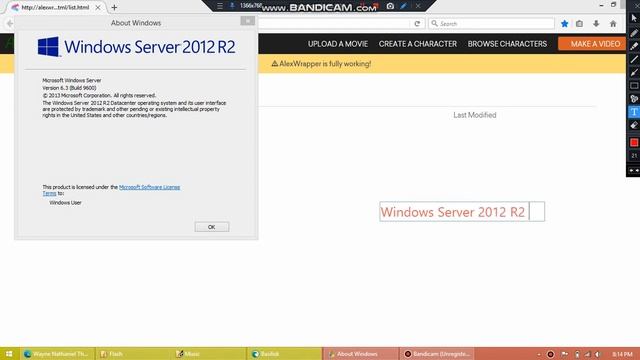Screen dimensions: 640x360
Task: Show hidden tray icons arrow
Action: (539, 354)
